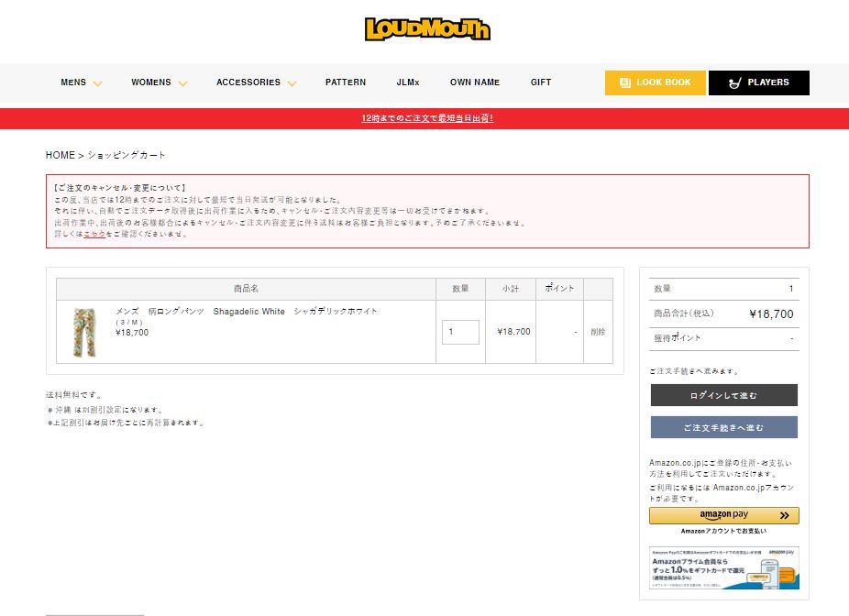Click the Players golfer icon
Image resolution: width=849 pixels, height=616 pixels.
click(733, 82)
